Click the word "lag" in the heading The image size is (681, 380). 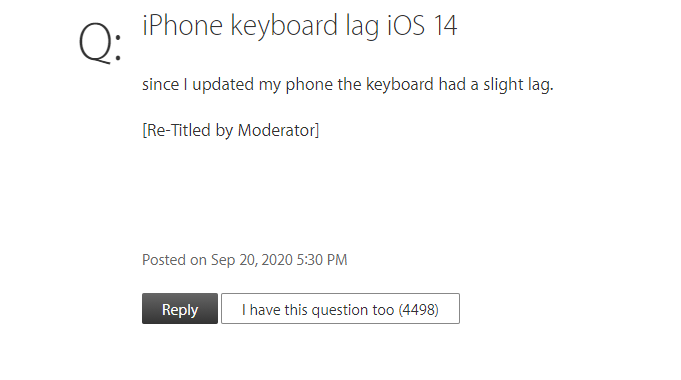tap(362, 26)
